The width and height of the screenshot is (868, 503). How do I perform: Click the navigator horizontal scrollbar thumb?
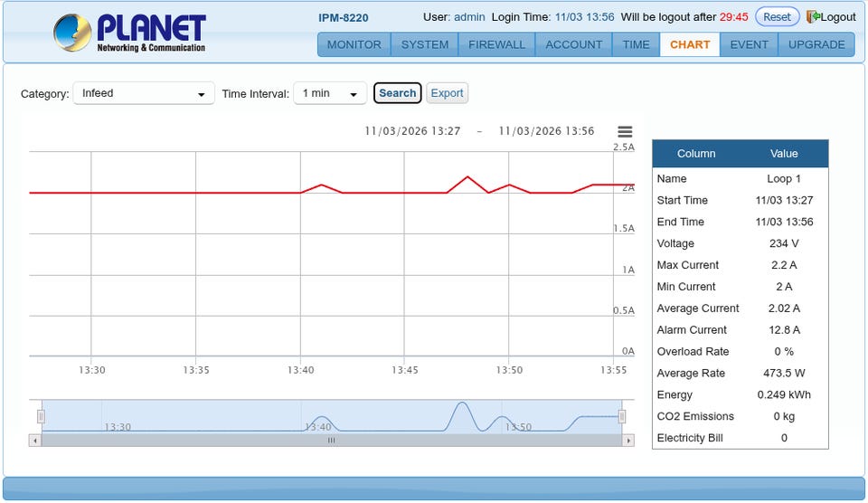click(x=331, y=441)
